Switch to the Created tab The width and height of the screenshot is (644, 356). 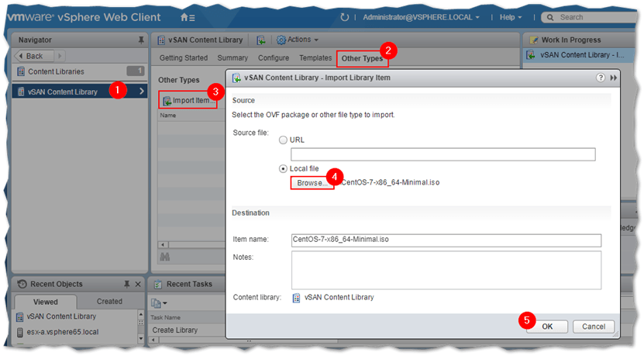click(109, 302)
